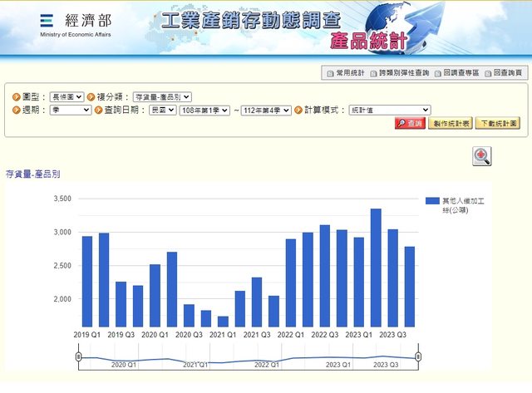Open the 週期 period dropdown

[x=70, y=110]
